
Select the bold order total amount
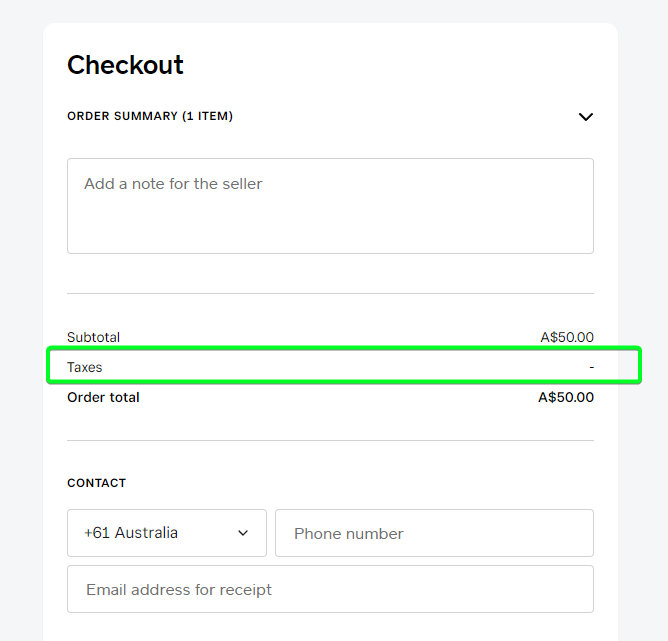point(566,397)
